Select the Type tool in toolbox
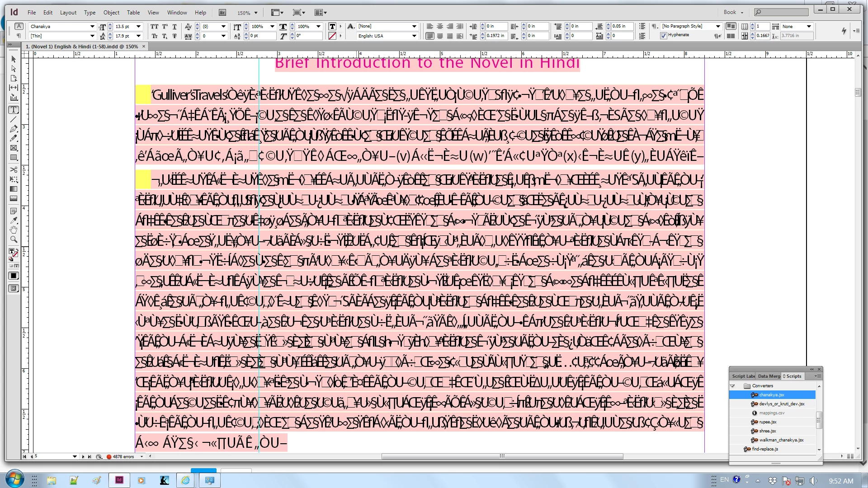The width and height of the screenshot is (868, 488). click(14, 110)
